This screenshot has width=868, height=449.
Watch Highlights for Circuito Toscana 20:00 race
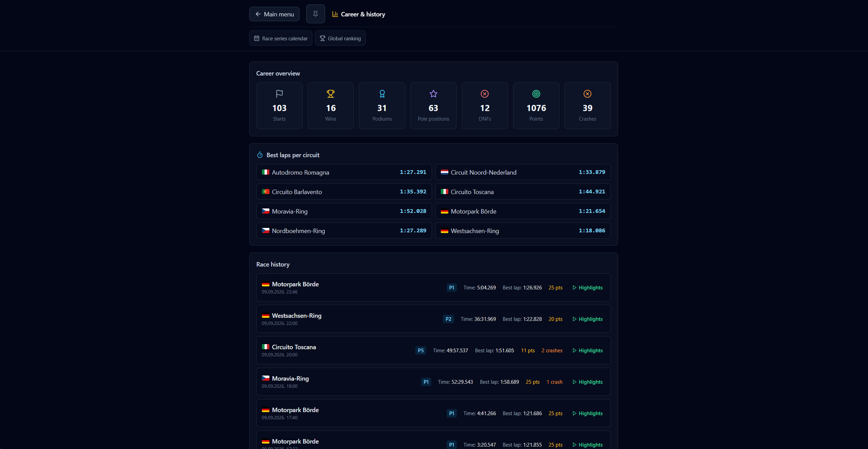point(588,350)
